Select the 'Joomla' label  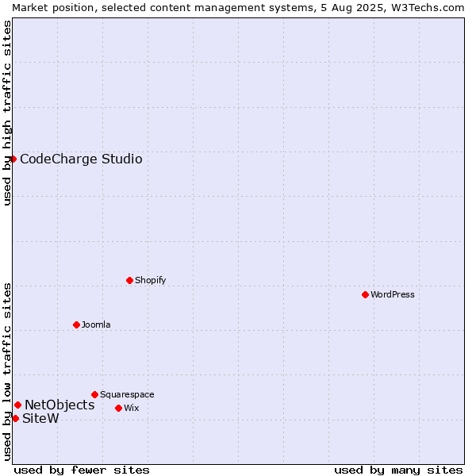point(96,324)
